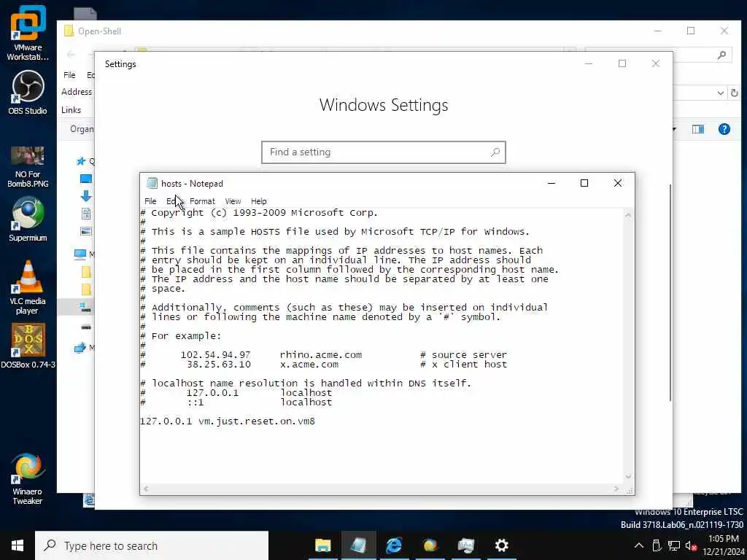This screenshot has width=747, height=560.
Task: Open the Windows Start button
Action: (18, 545)
